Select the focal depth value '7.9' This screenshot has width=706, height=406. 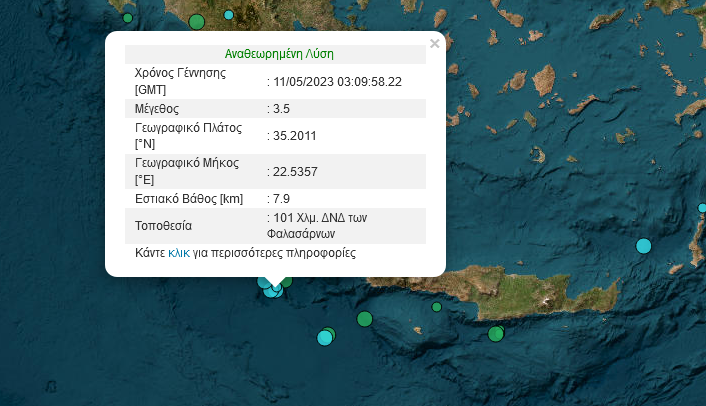(281, 199)
